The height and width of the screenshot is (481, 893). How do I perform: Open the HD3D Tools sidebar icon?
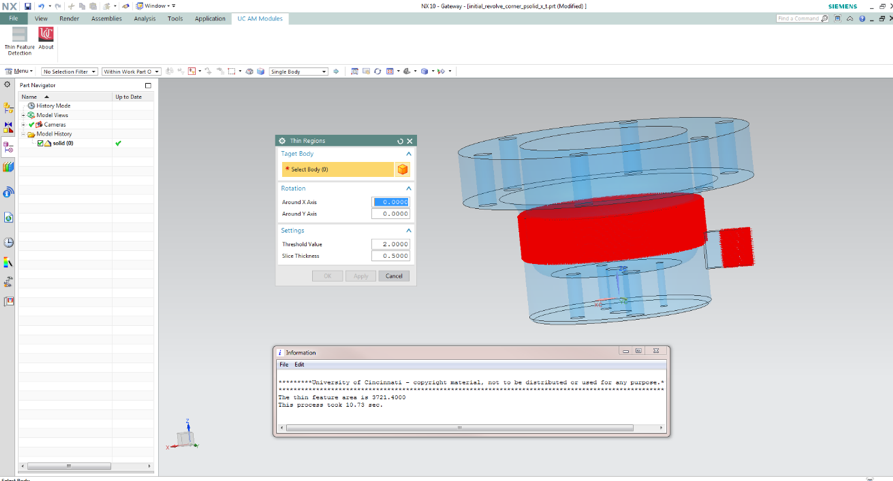(x=8, y=192)
